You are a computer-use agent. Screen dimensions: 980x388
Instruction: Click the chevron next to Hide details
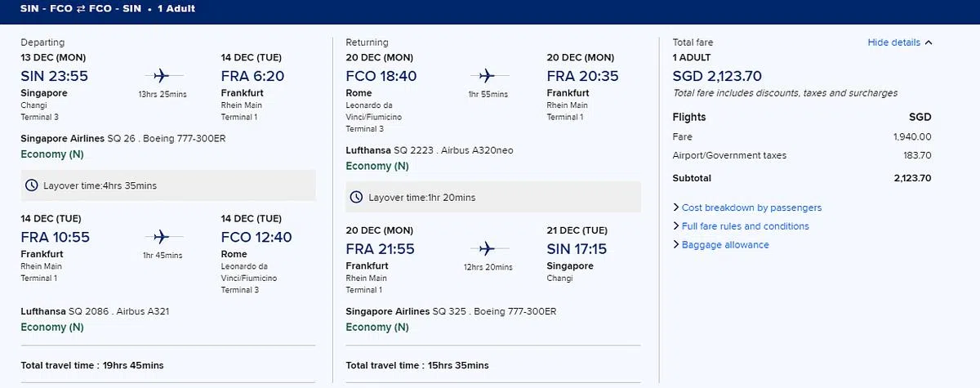coord(929,42)
